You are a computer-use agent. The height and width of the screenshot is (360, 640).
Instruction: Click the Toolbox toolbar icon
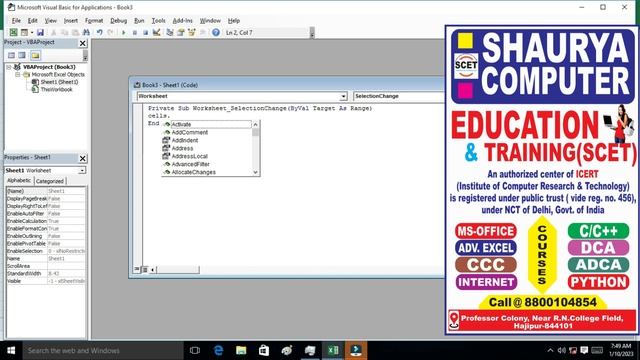coord(202,32)
